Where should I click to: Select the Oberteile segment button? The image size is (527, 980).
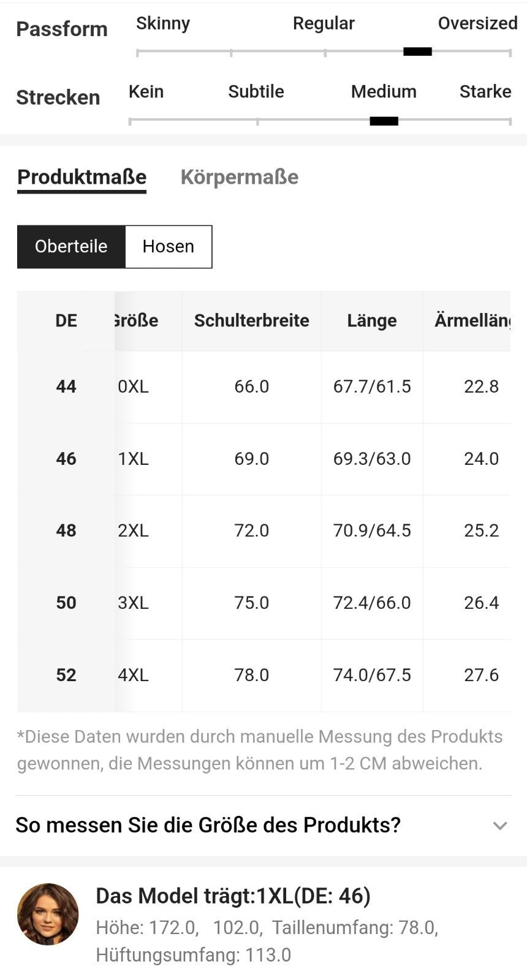71,246
